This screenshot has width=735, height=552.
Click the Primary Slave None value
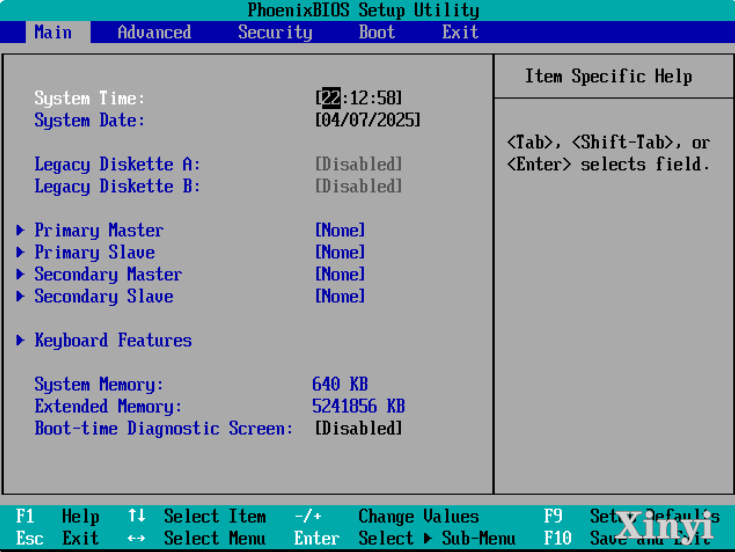point(340,252)
